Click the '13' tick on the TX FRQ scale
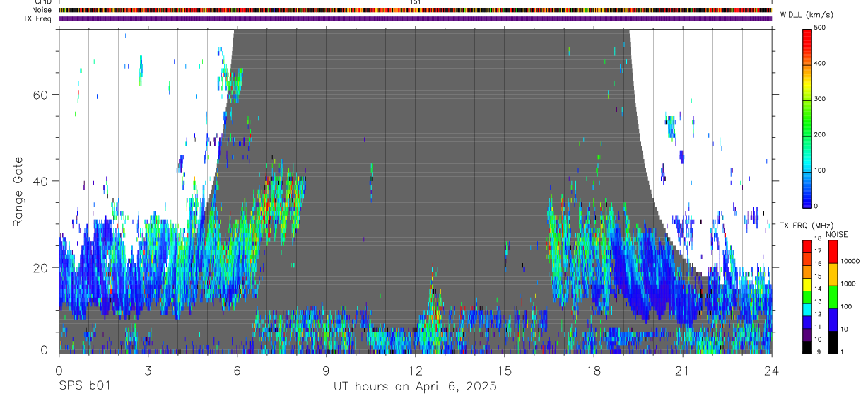Viewport: 868px width, 401px height. tap(819, 302)
